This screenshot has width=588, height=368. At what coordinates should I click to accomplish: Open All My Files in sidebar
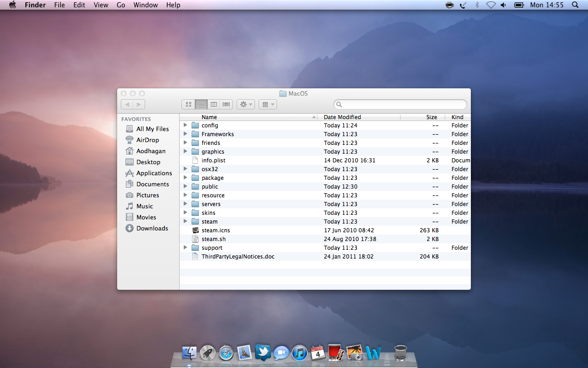147,129
